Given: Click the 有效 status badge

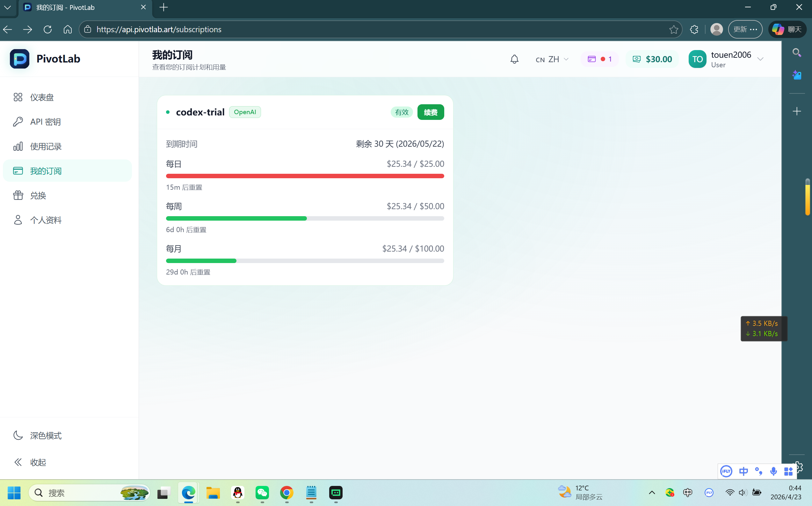Looking at the screenshot, I should (x=402, y=112).
